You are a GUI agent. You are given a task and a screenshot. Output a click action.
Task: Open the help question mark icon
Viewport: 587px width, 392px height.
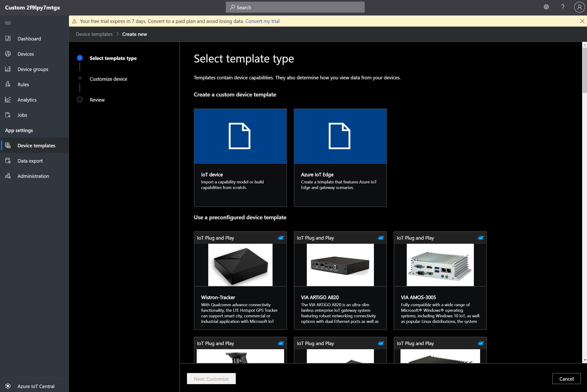tap(562, 7)
